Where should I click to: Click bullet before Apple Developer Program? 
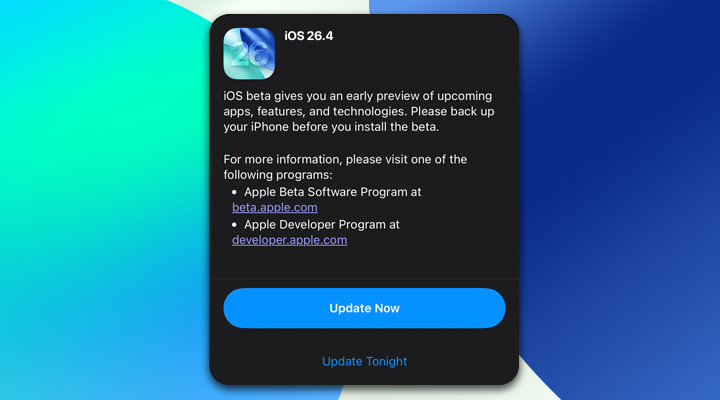tap(234, 225)
